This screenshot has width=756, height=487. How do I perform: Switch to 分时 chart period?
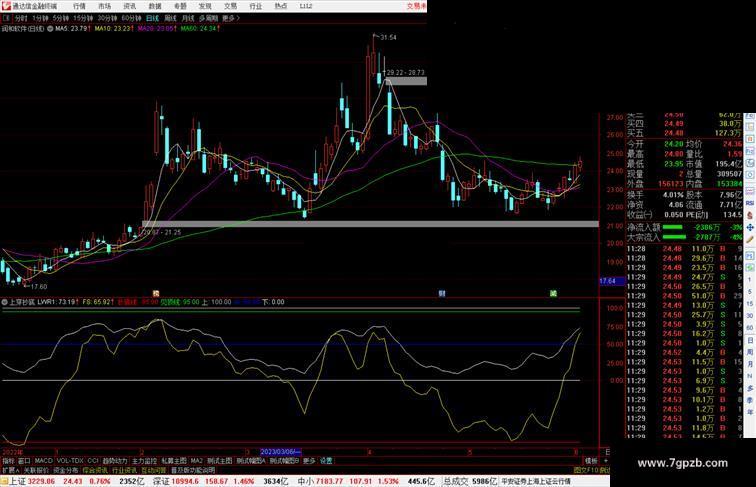[x=21, y=18]
